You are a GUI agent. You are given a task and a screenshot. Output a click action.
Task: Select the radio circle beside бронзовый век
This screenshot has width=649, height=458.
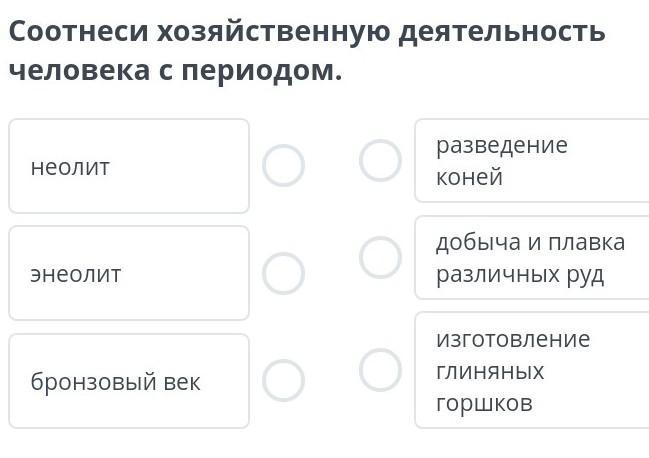[x=283, y=381]
